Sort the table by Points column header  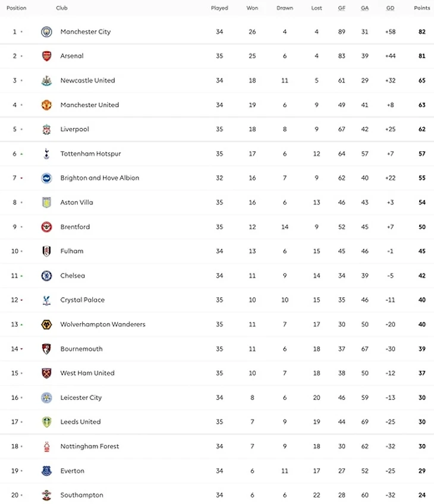(x=422, y=8)
